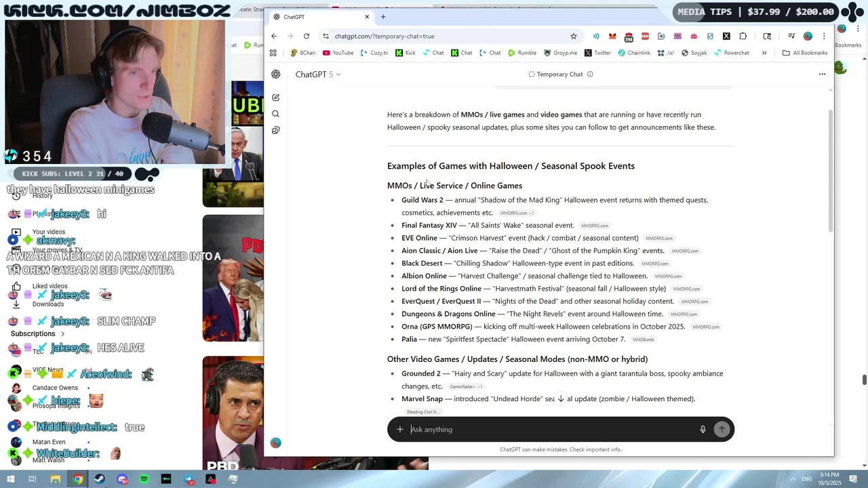
Task: Open the 8Chan bookmark
Action: [303, 53]
